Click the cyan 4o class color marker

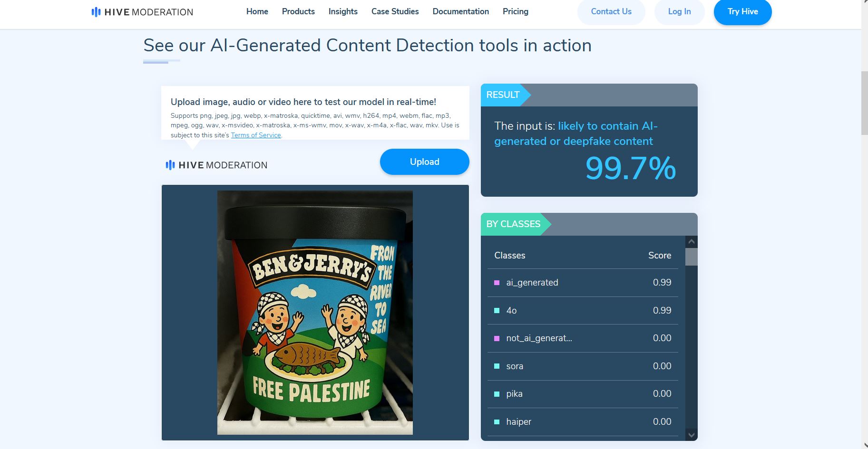(x=497, y=311)
